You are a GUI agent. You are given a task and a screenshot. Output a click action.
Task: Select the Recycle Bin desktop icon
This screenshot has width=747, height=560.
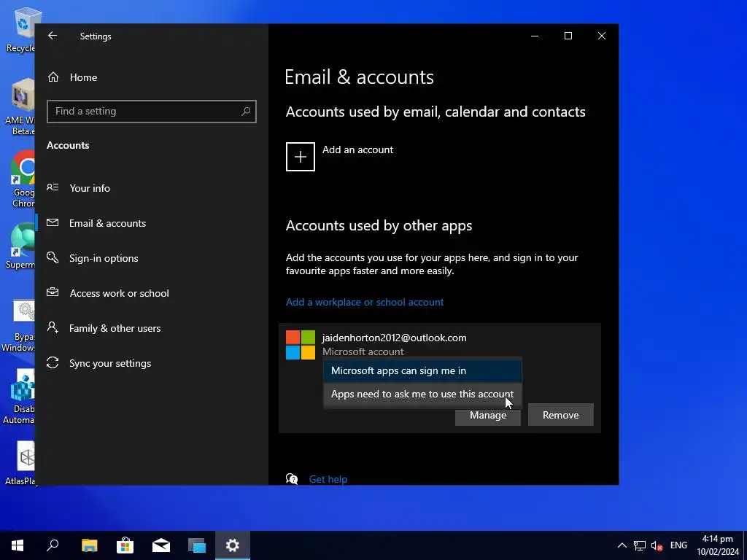click(x=20, y=30)
